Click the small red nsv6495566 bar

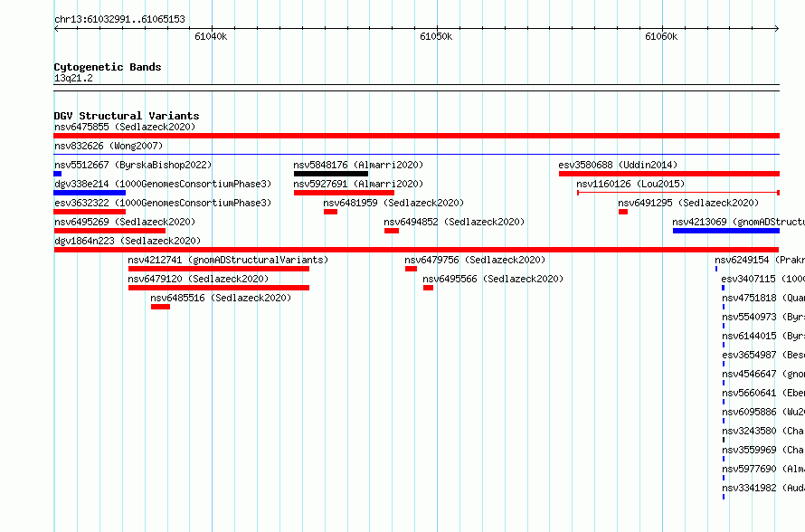(x=428, y=288)
